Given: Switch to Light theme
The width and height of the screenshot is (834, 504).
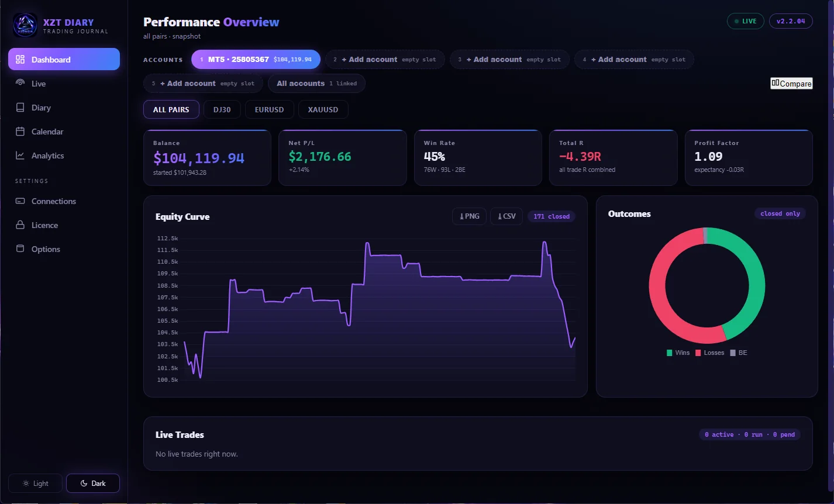Looking at the screenshot, I should pos(36,484).
